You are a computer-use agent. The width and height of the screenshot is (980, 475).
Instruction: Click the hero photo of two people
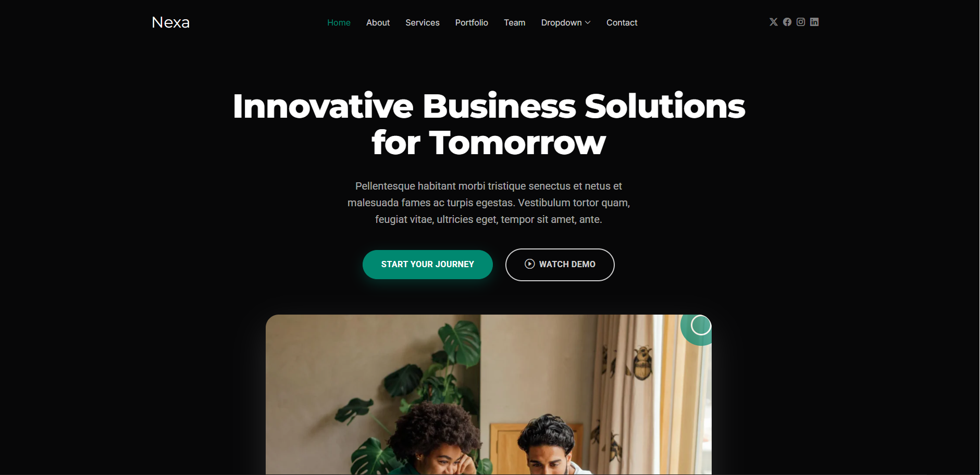[x=489, y=394]
